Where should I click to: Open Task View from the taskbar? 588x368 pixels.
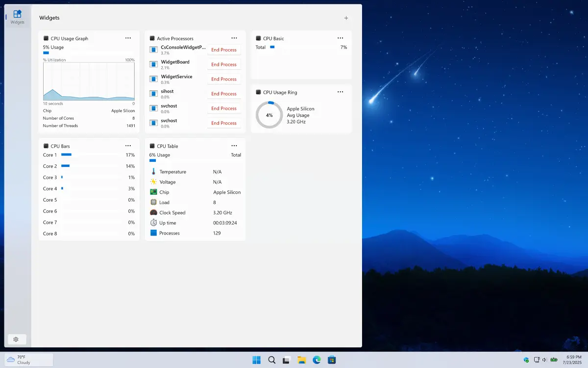tap(287, 360)
